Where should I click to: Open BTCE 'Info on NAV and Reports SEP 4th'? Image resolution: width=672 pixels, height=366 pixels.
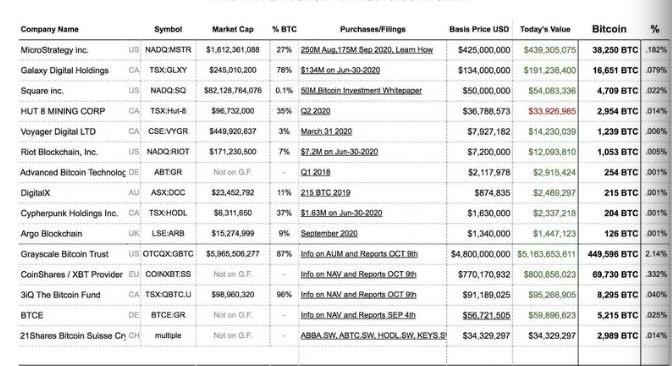click(x=358, y=315)
